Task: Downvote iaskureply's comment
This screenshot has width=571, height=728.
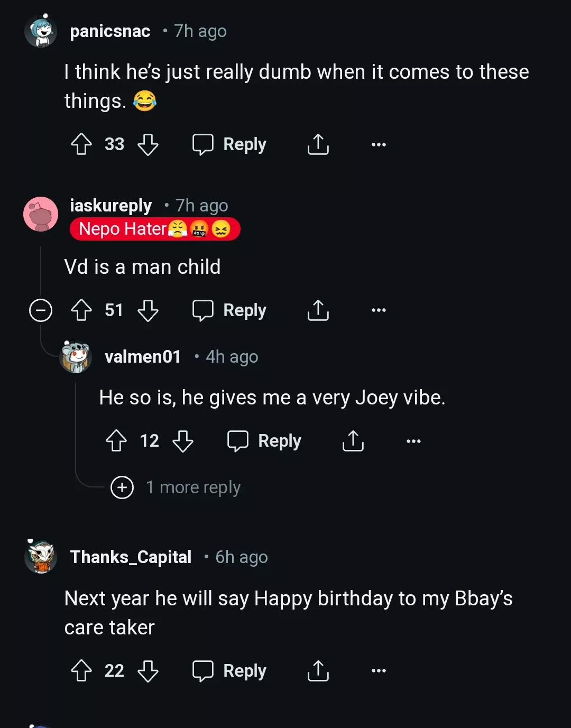Action: click(x=148, y=310)
